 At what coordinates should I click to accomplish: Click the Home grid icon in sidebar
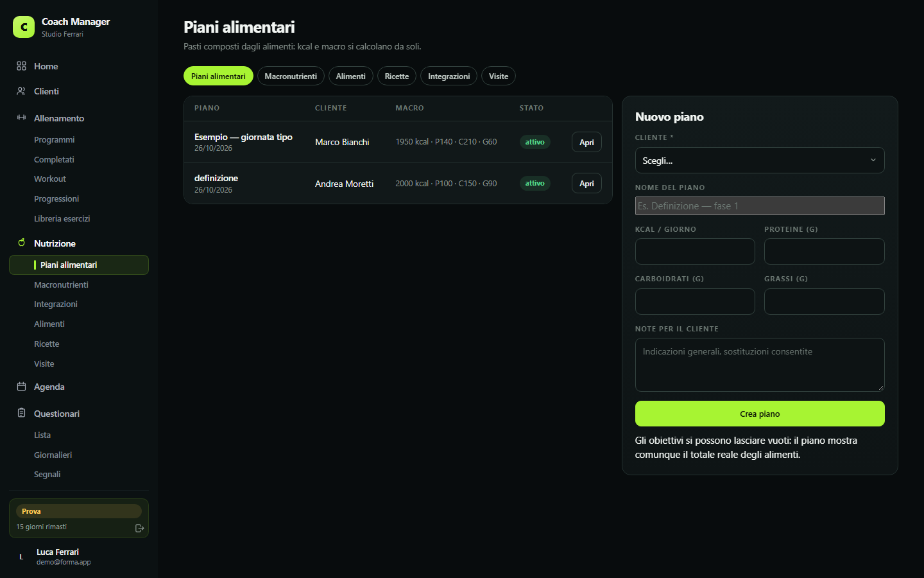[21, 66]
